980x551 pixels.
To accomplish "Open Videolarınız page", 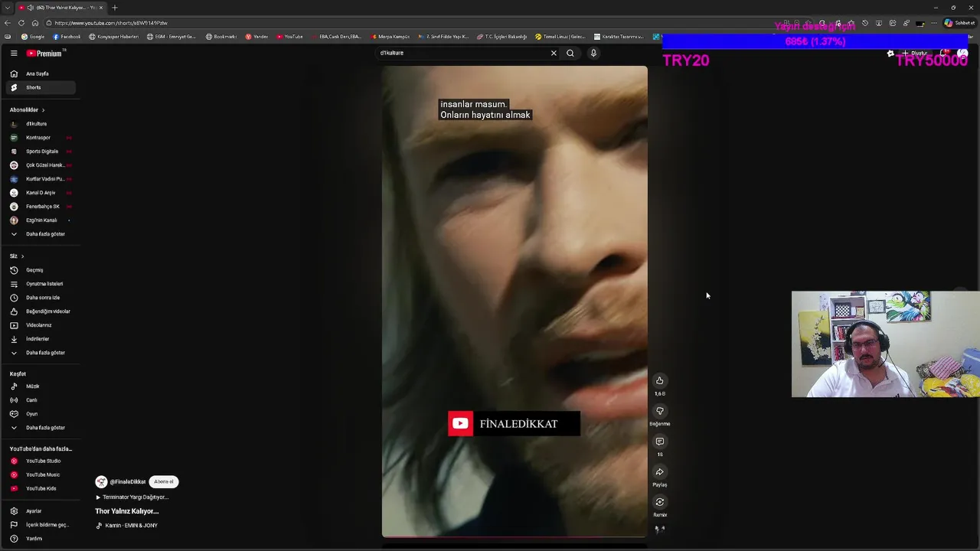I will click(x=41, y=324).
